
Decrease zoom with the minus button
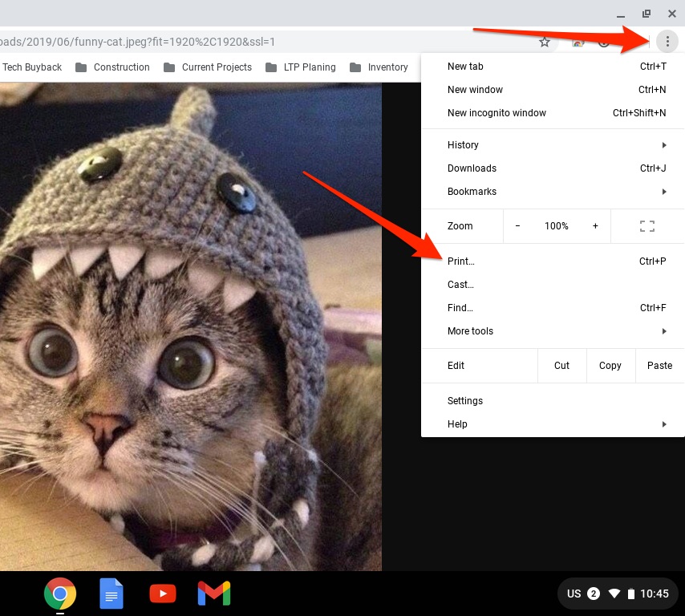(x=517, y=226)
